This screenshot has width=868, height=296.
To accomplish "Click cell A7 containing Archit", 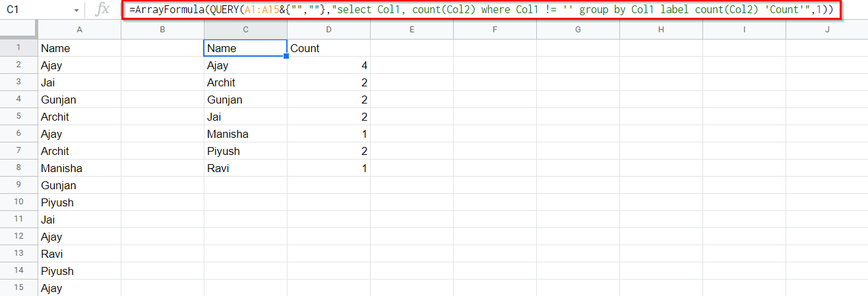I will 79,151.
